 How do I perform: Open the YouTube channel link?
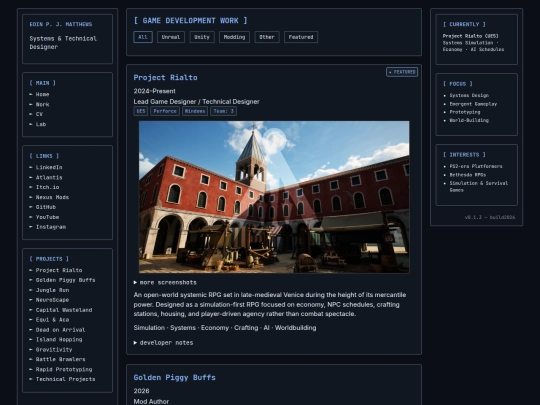click(48, 217)
